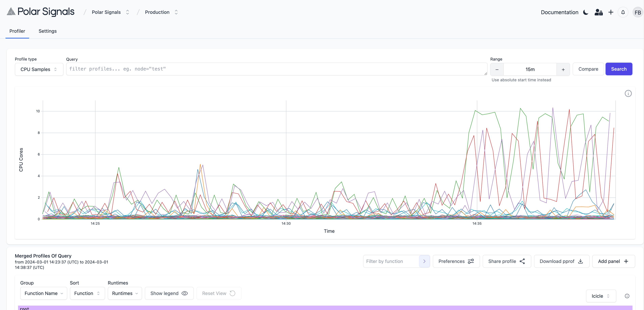
Task: Click the user lock members icon
Action: (x=599, y=12)
